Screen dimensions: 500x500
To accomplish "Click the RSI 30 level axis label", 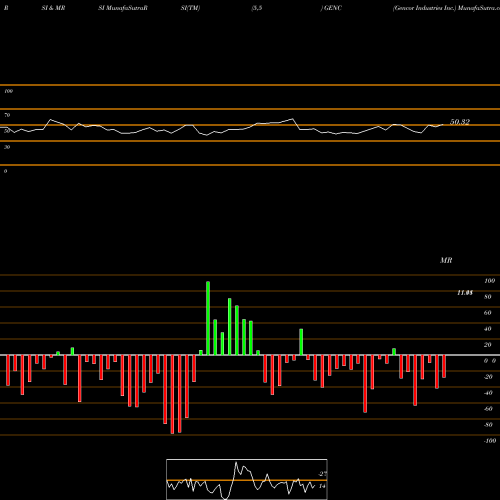I will pos(7,147).
